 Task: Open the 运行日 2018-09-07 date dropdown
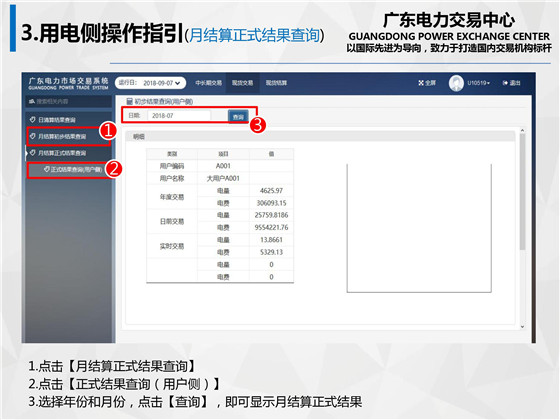(150, 83)
